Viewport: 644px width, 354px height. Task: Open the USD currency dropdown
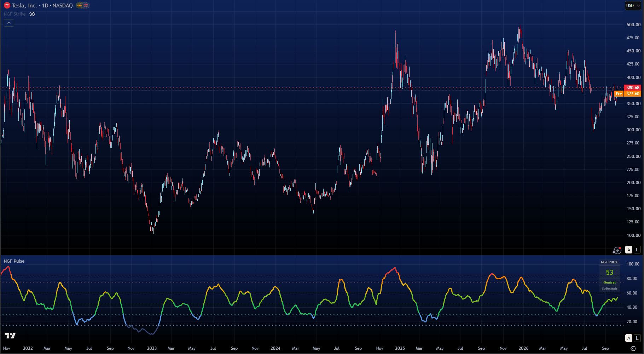pos(633,6)
